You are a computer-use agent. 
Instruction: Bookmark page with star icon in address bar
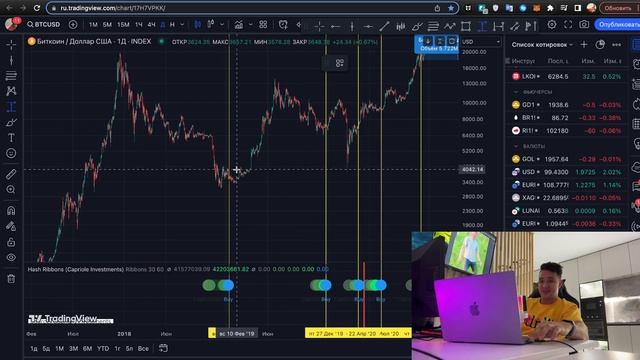(451, 8)
